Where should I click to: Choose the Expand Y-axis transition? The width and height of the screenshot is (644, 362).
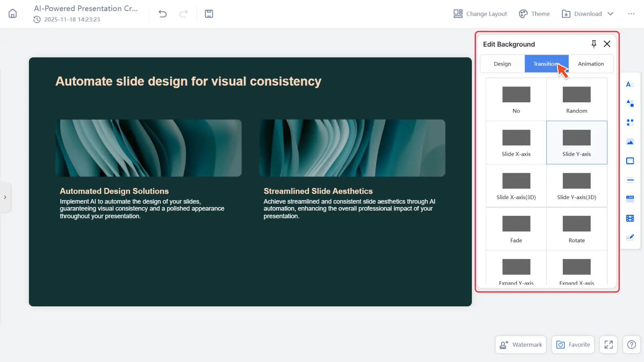pos(516,268)
